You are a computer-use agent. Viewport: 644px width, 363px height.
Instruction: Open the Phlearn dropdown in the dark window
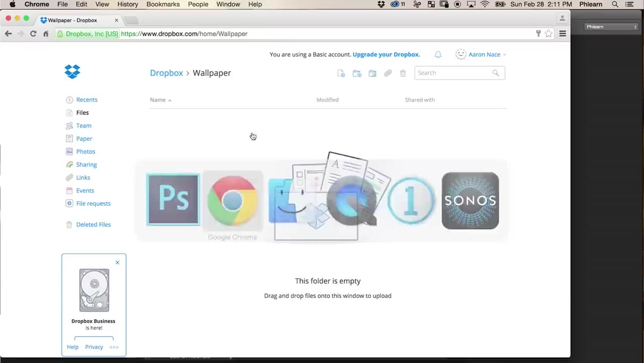(611, 27)
